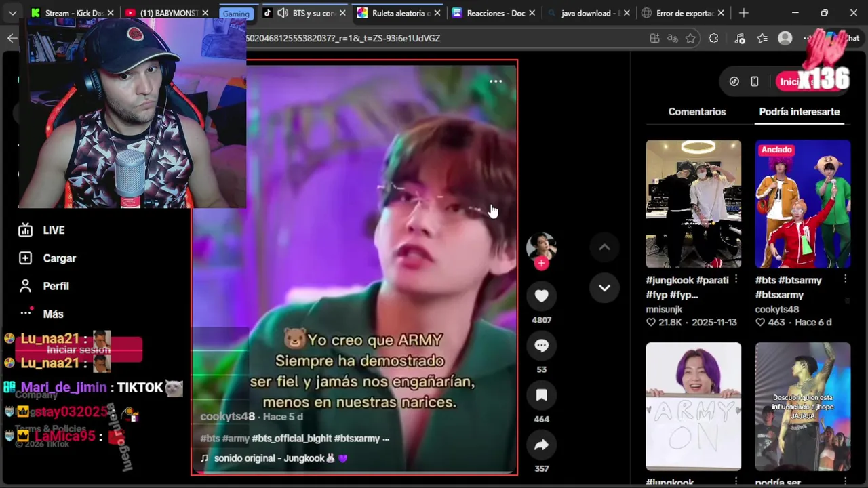Expand Más in the TikTok sidebar
This screenshot has width=868, height=488.
[41, 314]
